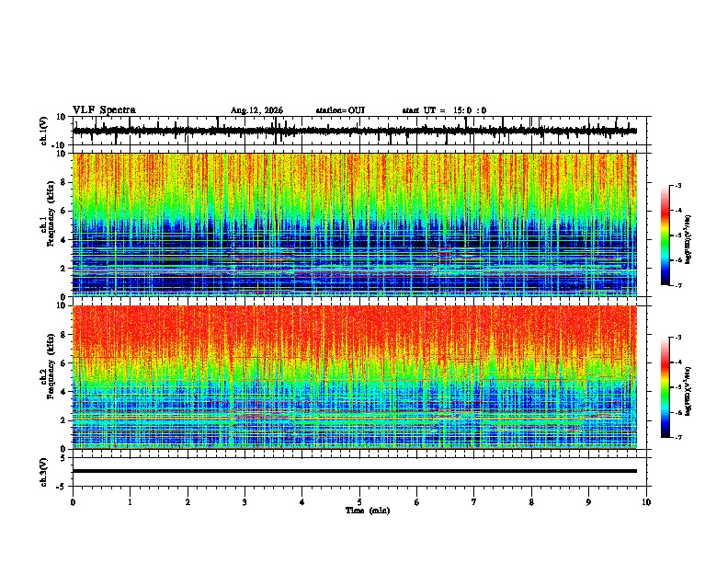Screen dimensions: 728x563
Task: Click the "-3" label on ch.2 color scale
Action: click(x=677, y=338)
